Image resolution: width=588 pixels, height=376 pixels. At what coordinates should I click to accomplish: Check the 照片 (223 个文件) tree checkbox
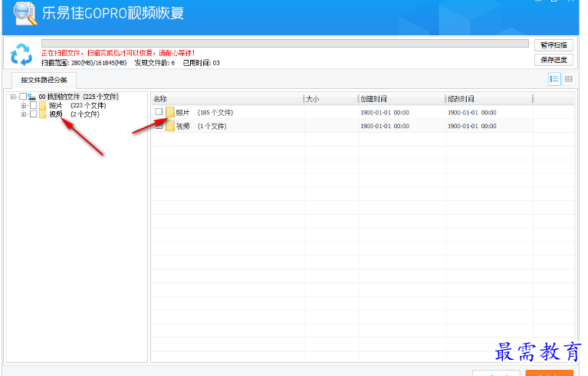(x=34, y=105)
